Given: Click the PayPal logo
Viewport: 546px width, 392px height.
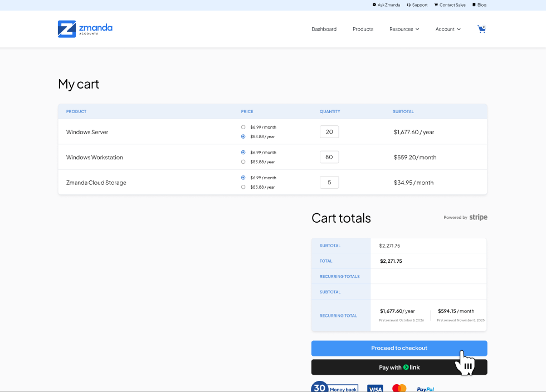Looking at the screenshot, I should [425, 389].
